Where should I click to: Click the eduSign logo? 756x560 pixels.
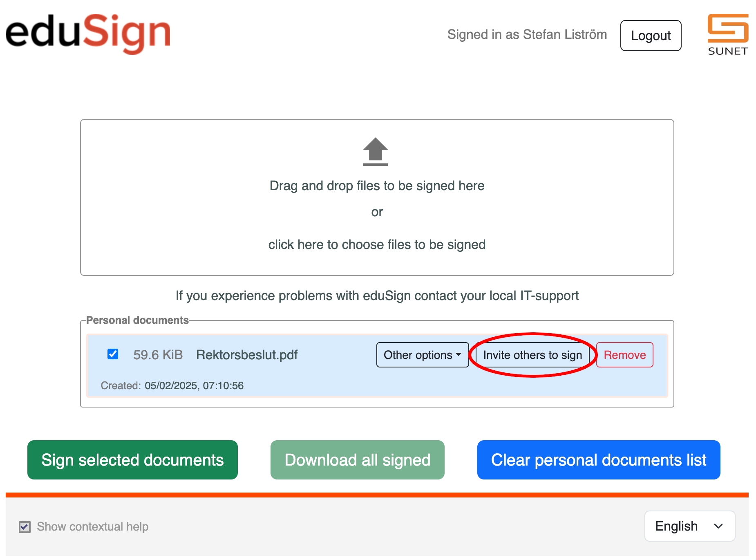88,34
